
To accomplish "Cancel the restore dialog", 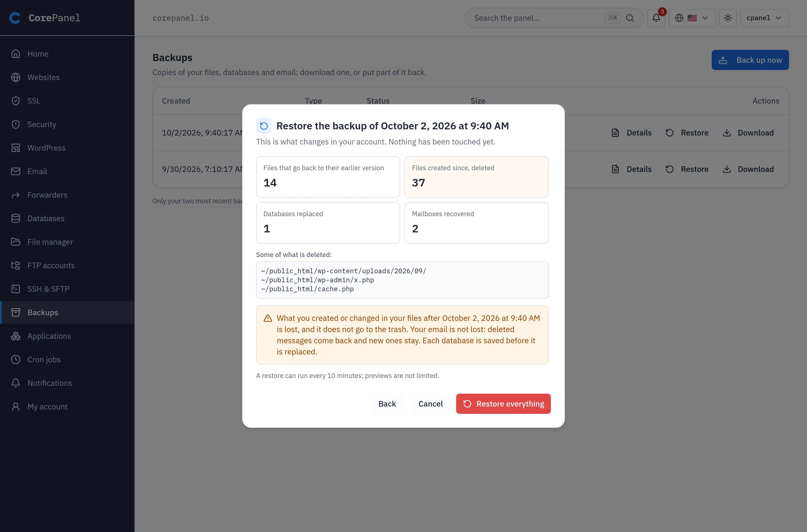I will point(430,404).
